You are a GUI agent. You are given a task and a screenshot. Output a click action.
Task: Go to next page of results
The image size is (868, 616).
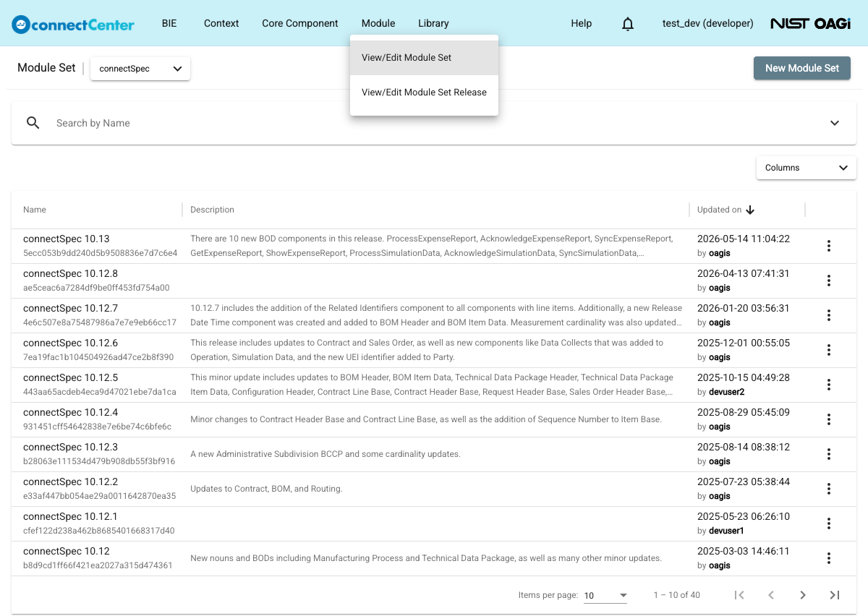803,595
